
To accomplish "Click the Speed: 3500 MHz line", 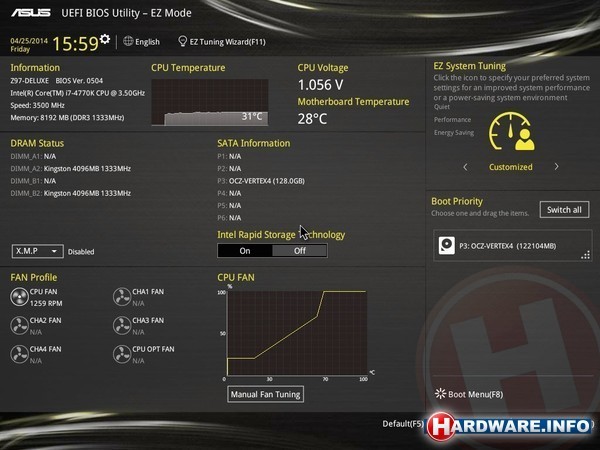I will tap(38, 105).
